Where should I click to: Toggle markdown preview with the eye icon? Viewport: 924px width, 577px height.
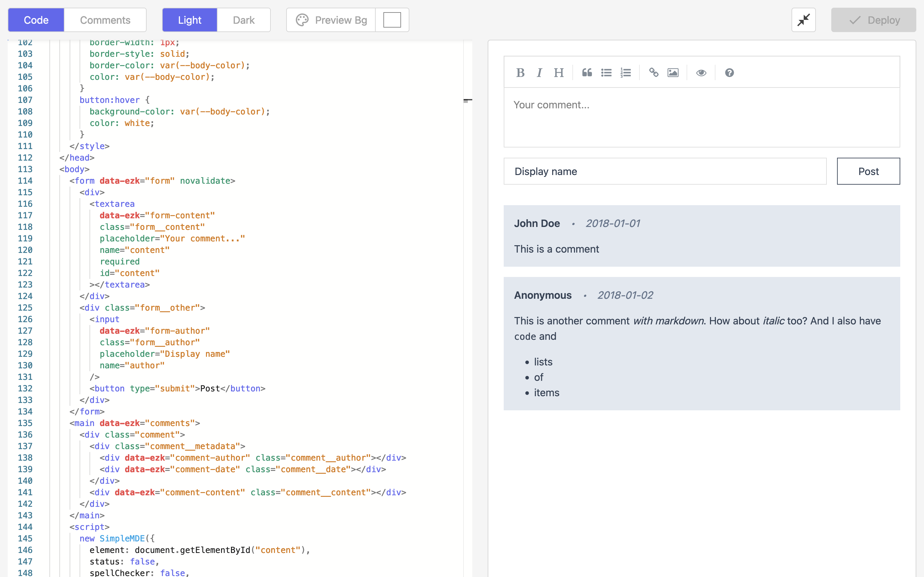pos(701,72)
